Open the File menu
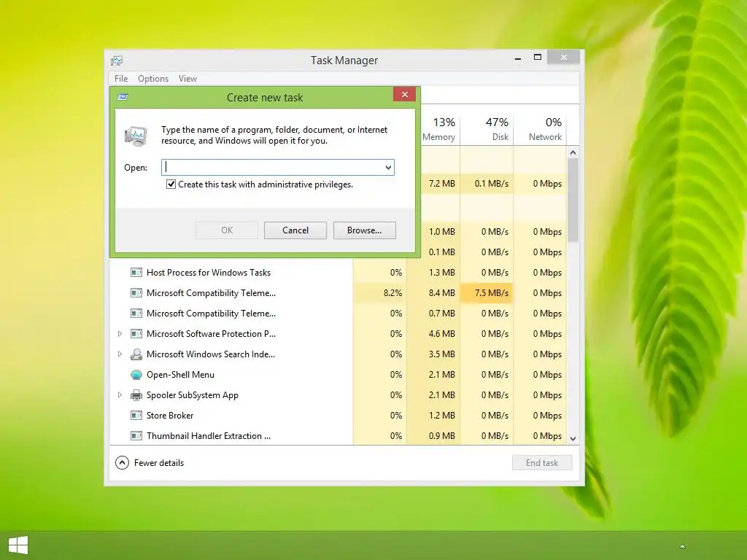Image resolution: width=747 pixels, height=560 pixels. (121, 79)
